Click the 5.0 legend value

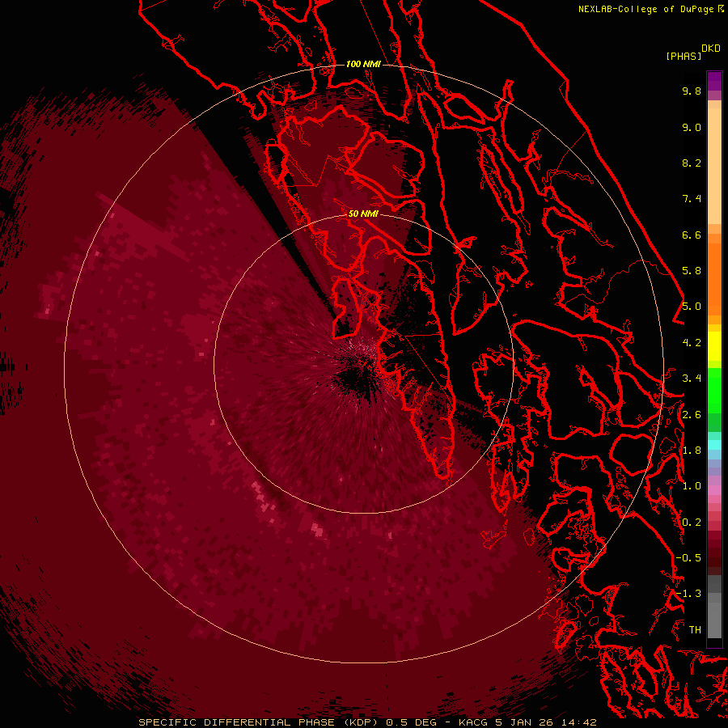click(692, 307)
